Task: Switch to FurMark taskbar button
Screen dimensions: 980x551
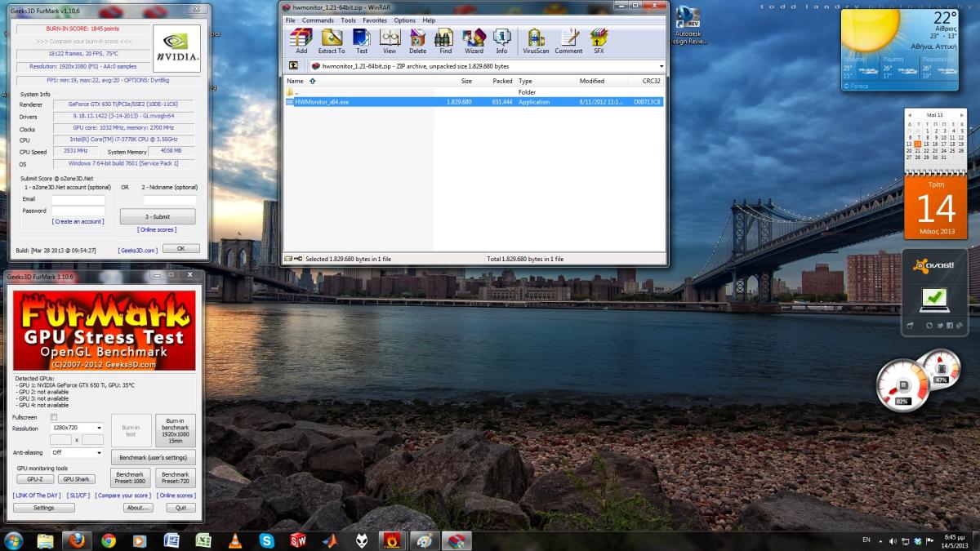Action: pos(393,540)
